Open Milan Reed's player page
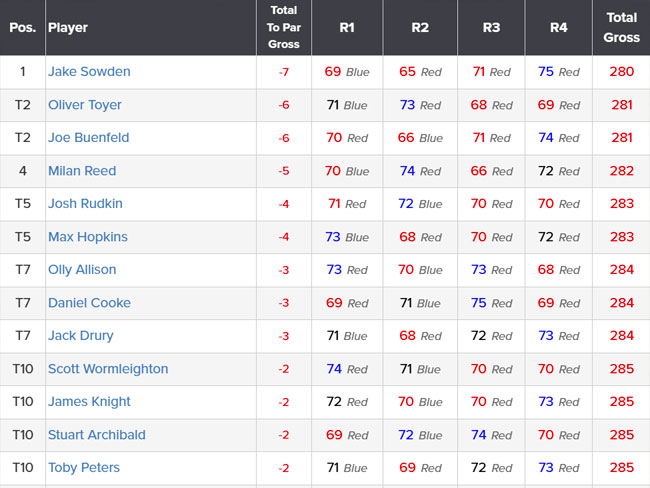The height and width of the screenshot is (488, 650). tap(82, 170)
